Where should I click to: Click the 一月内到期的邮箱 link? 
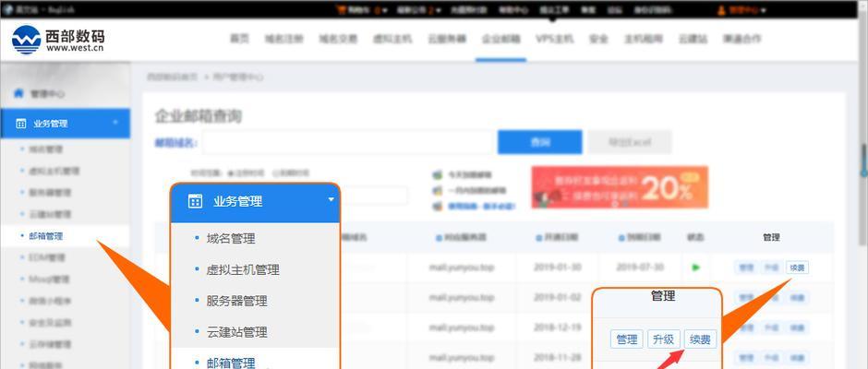(476, 190)
